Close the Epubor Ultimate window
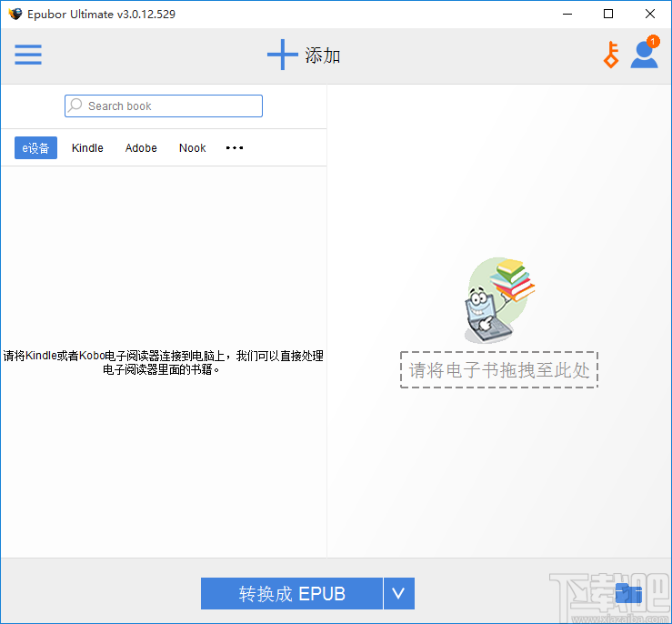The width and height of the screenshot is (672, 624). [649, 14]
